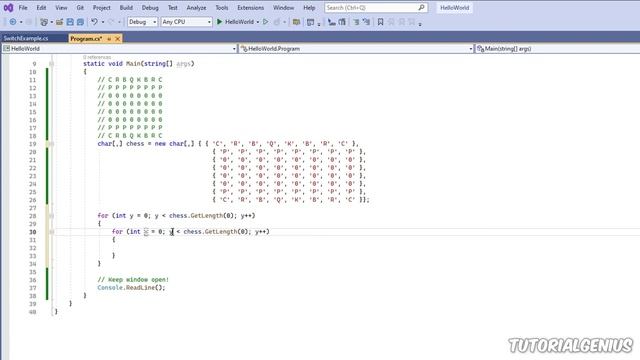Click the Save All icon
This screenshot has height=360, width=640.
point(80,22)
